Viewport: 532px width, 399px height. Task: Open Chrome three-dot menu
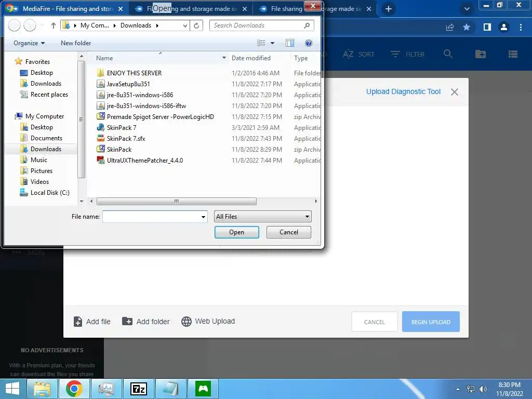[x=521, y=27]
